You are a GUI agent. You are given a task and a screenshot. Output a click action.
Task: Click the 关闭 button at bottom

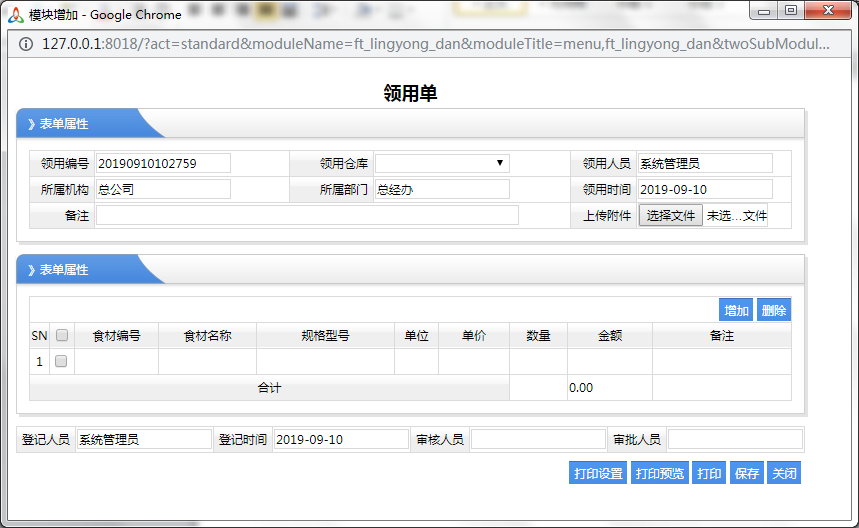point(784,473)
